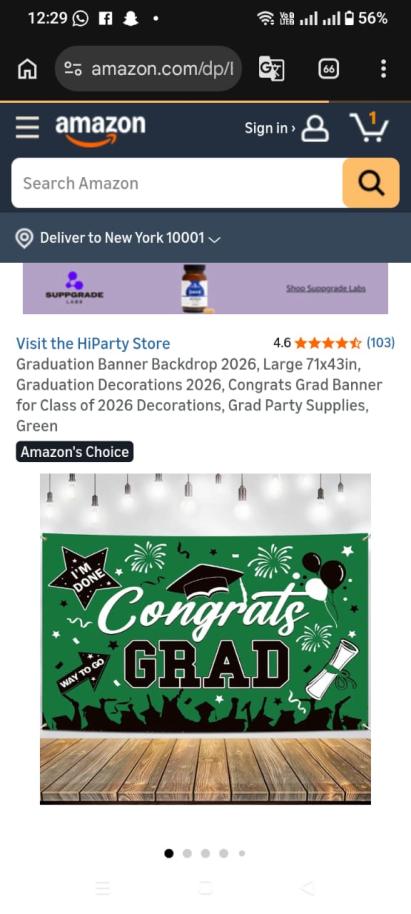Open the browser tab switcher showing 66

click(x=329, y=69)
